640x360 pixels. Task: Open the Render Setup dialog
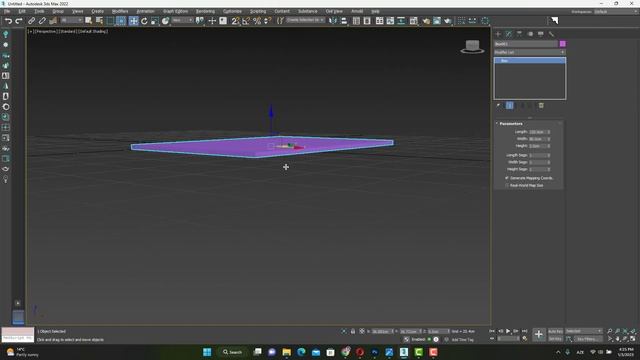(426, 20)
